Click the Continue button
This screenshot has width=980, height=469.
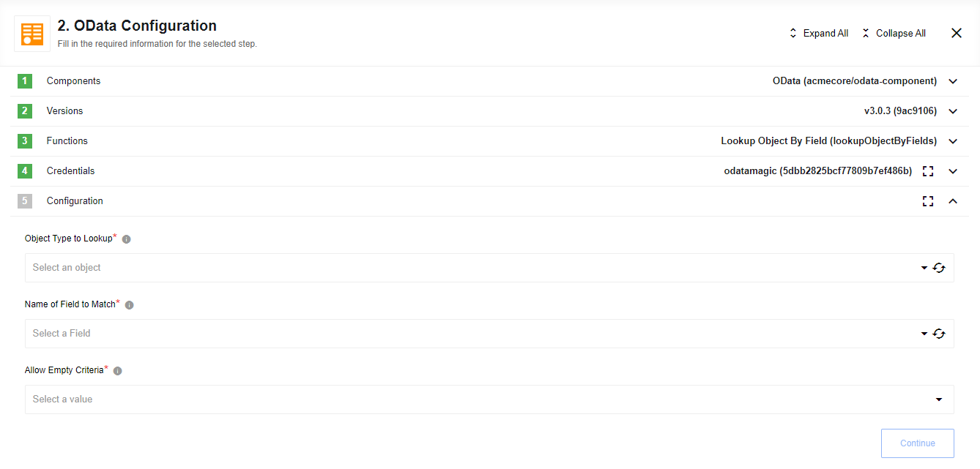click(x=917, y=443)
